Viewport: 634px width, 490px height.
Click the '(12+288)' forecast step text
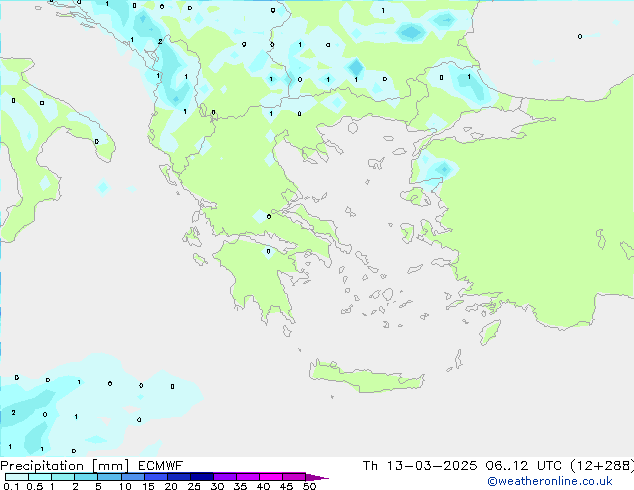pos(602,465)
